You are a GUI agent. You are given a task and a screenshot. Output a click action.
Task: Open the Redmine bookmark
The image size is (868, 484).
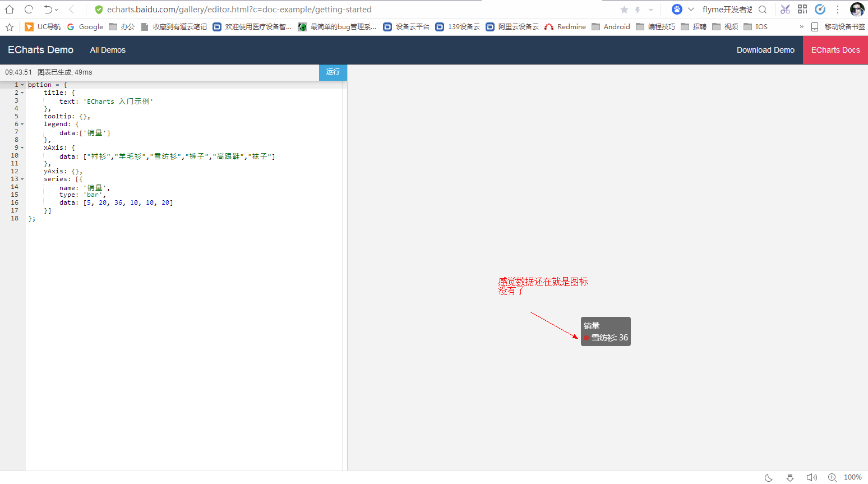pos(570,26)
